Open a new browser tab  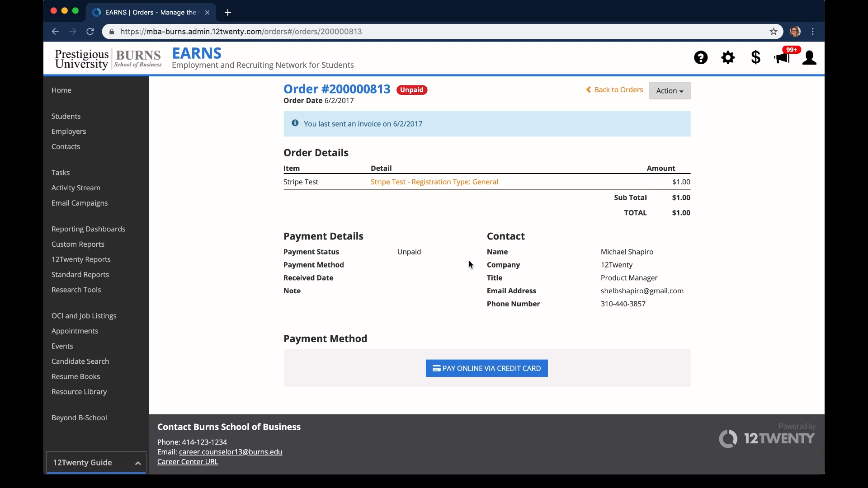pos(228,13)
